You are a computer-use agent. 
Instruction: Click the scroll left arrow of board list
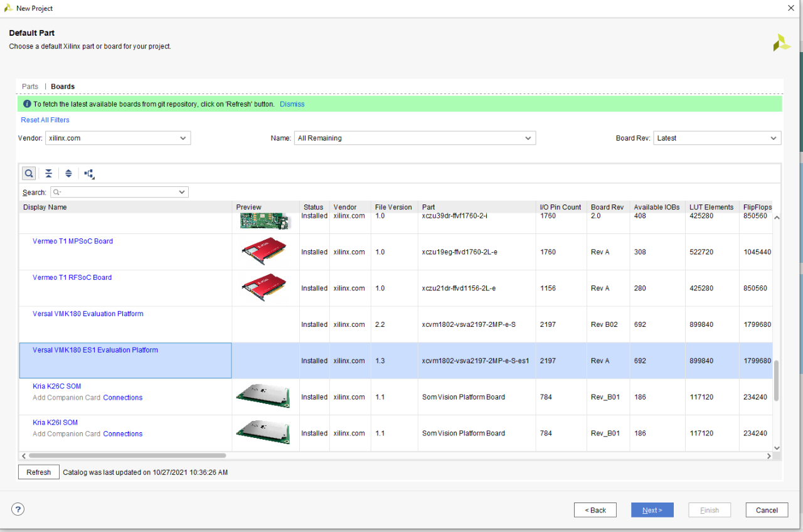[x=24, y=456]
